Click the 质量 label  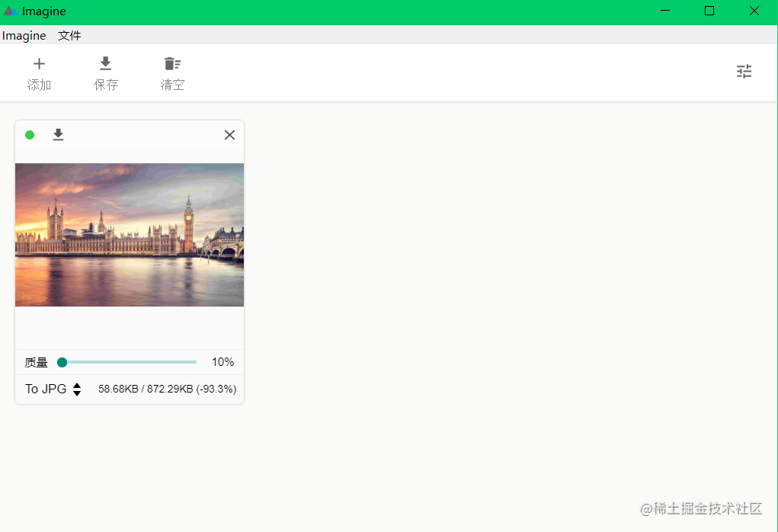pyautogui.click(x=37, y=363)
